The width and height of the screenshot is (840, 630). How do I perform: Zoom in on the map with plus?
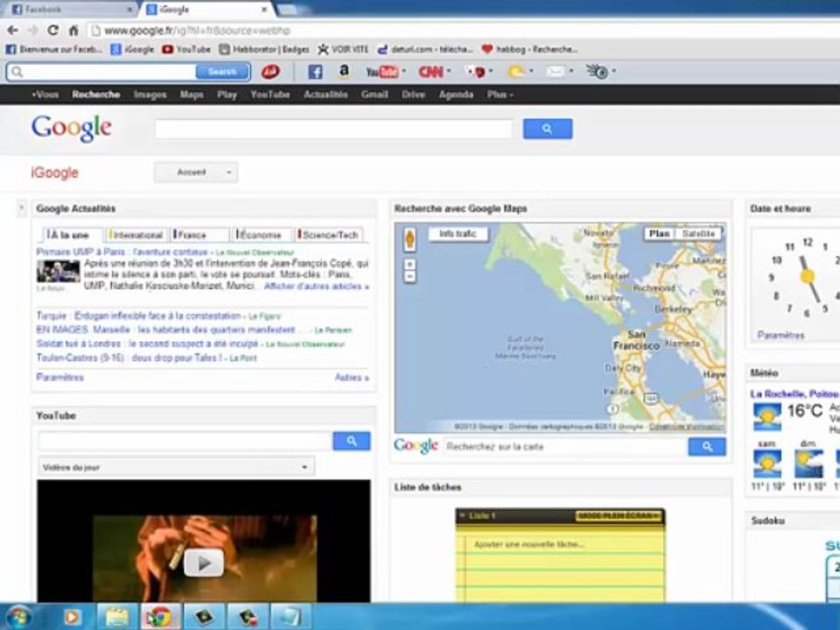pos(409,264)
